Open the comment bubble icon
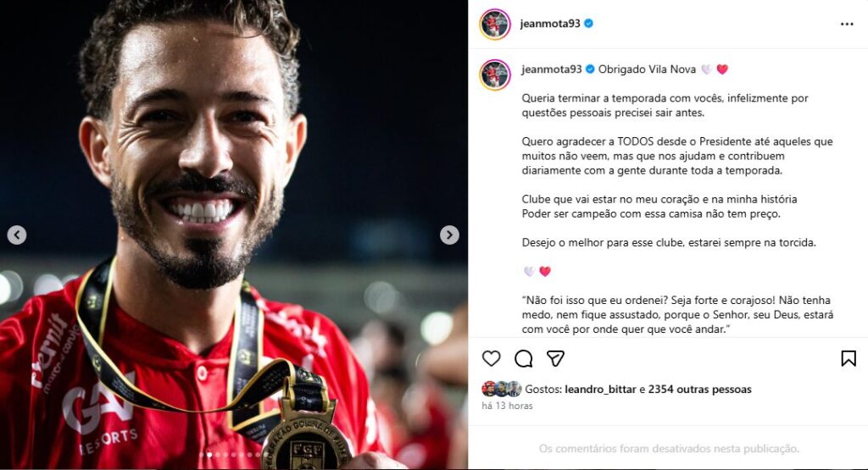 tap(523, 358)
